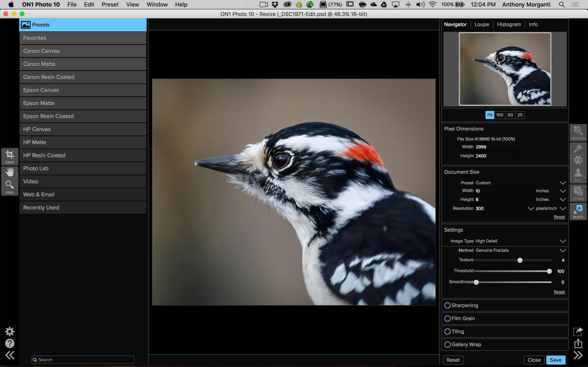The height and width of the screenshot is (367, 588).
Task: Open the help question mark icon
Action: point(10,344)
